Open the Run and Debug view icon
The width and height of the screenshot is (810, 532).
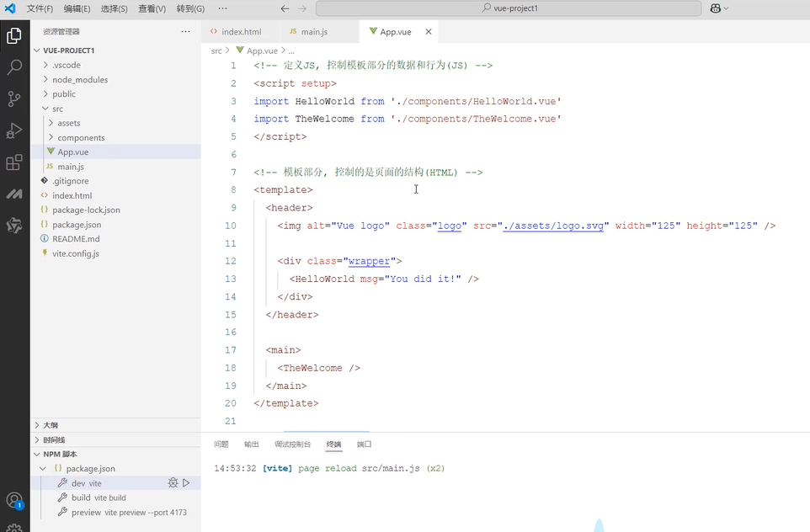(14, 130)
